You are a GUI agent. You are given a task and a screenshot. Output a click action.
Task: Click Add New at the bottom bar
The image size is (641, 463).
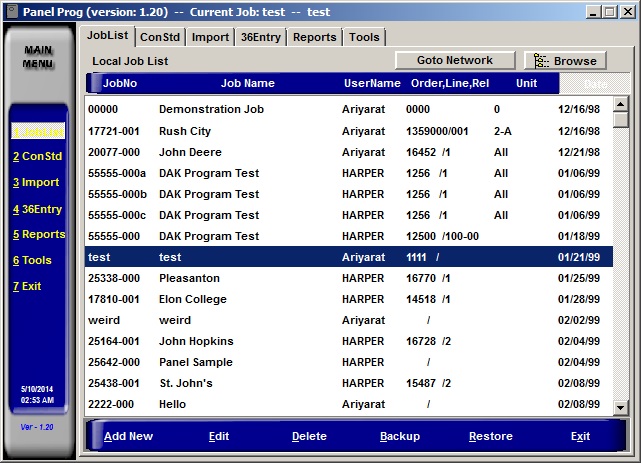click(x=128, y=437)
